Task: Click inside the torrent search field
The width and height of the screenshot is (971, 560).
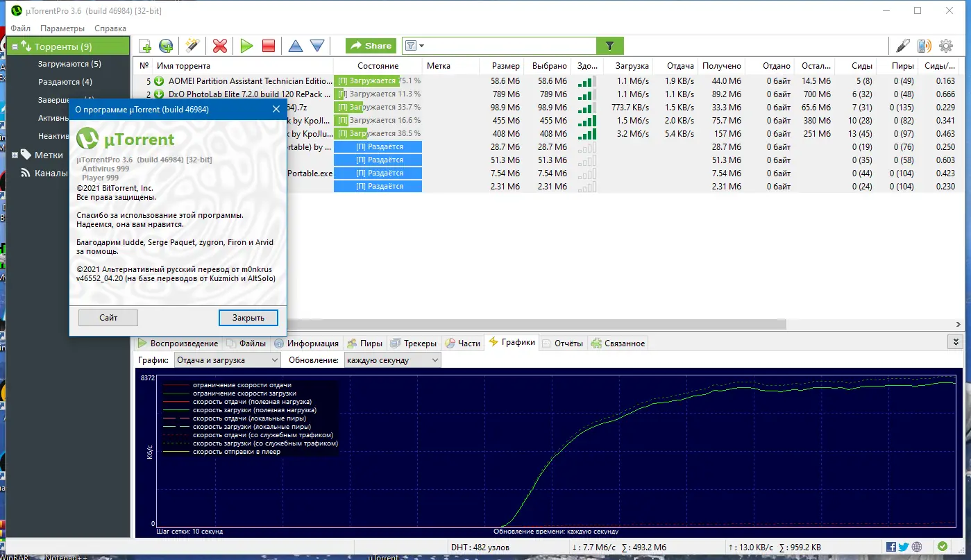Action: pos(510,46)
